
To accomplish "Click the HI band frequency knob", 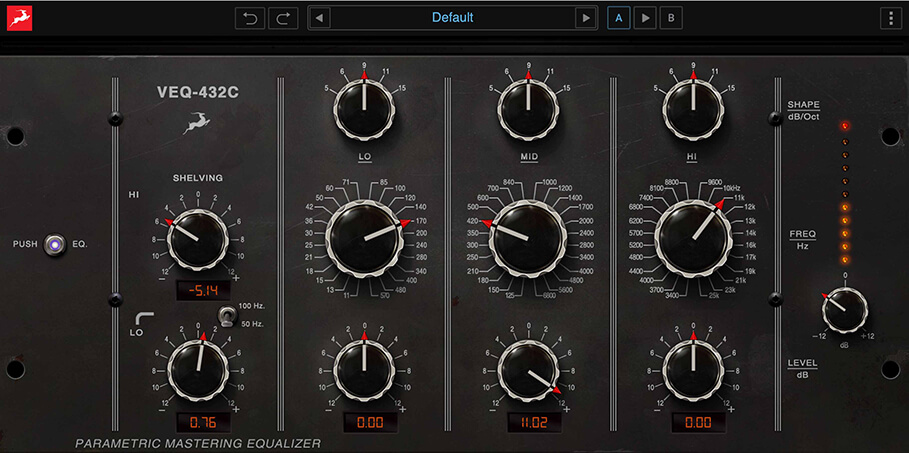I will click(693, 238).
